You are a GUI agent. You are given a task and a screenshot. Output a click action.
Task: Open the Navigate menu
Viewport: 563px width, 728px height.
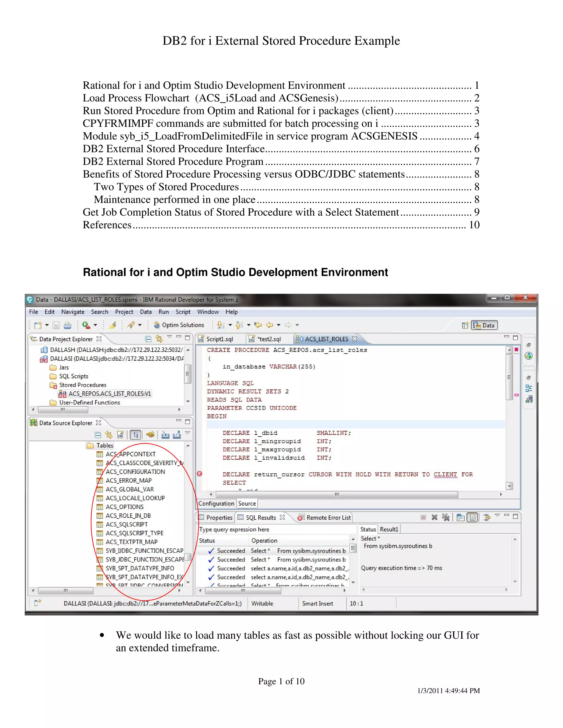(73, 312)
